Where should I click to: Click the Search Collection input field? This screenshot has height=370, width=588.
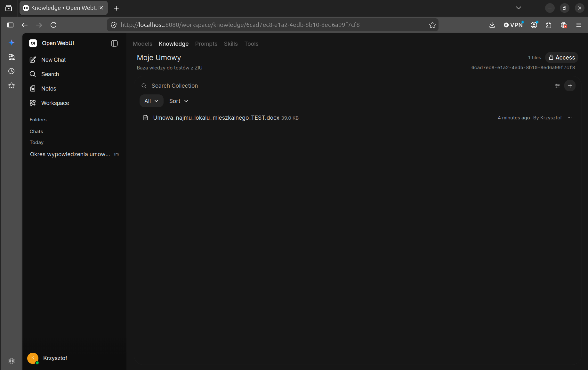(346, 86)
